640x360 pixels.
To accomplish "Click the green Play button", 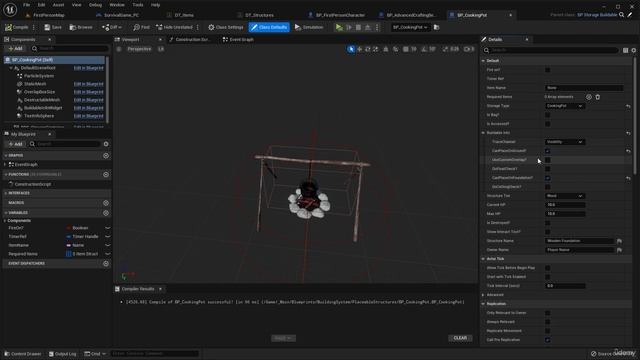I will point(339,27).
